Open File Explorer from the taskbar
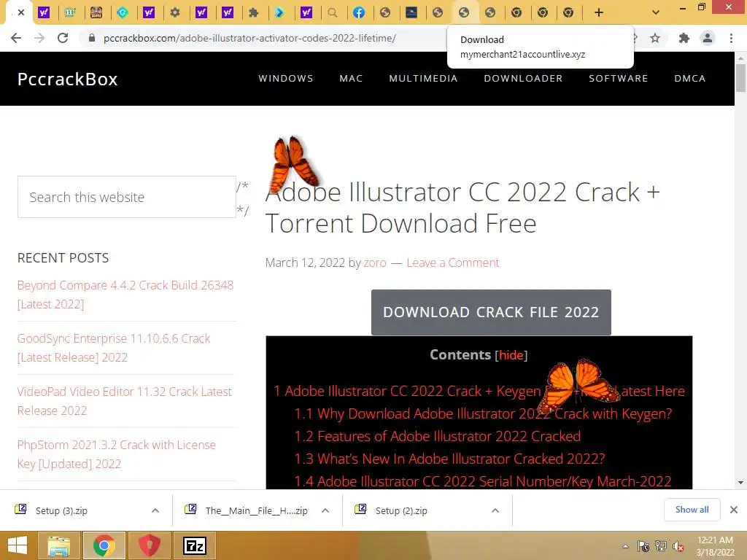Screen dimensions: 747x560 (58, 545)
